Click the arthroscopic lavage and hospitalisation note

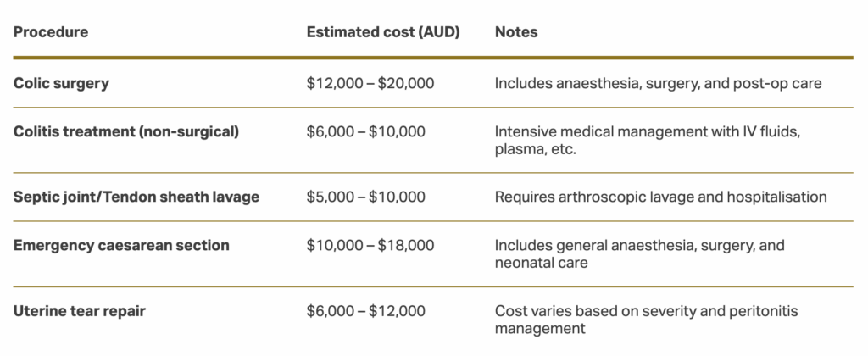point(660,197)
